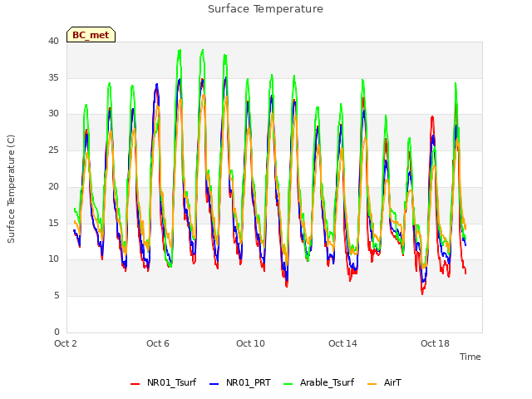The width and height of the screenshot is (532, 399).
Task: Click the Time axis label
Action: click(470, 357)
